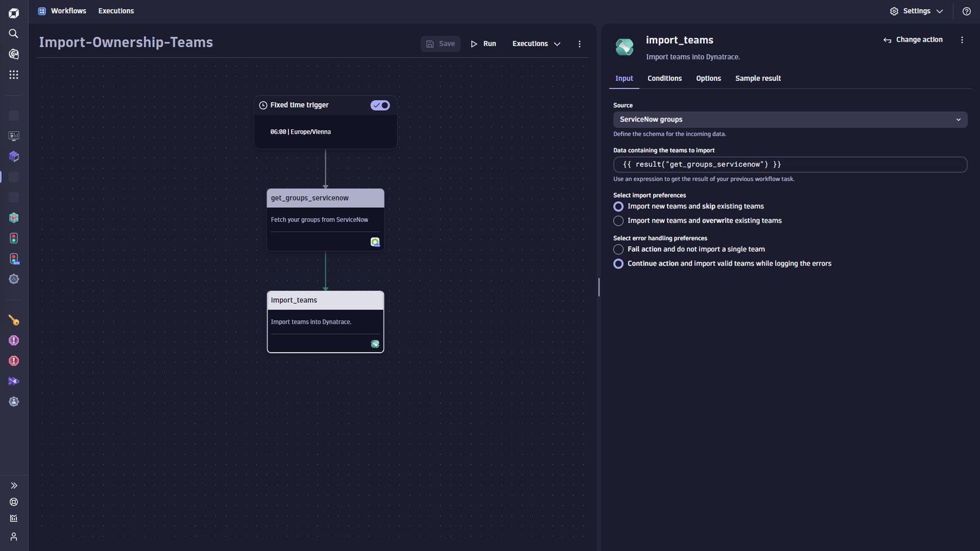Open the grey gear hexagon app icon
The height and width of the screenshot is (551, 980).
pyautogui.click(x=13, y=279)
